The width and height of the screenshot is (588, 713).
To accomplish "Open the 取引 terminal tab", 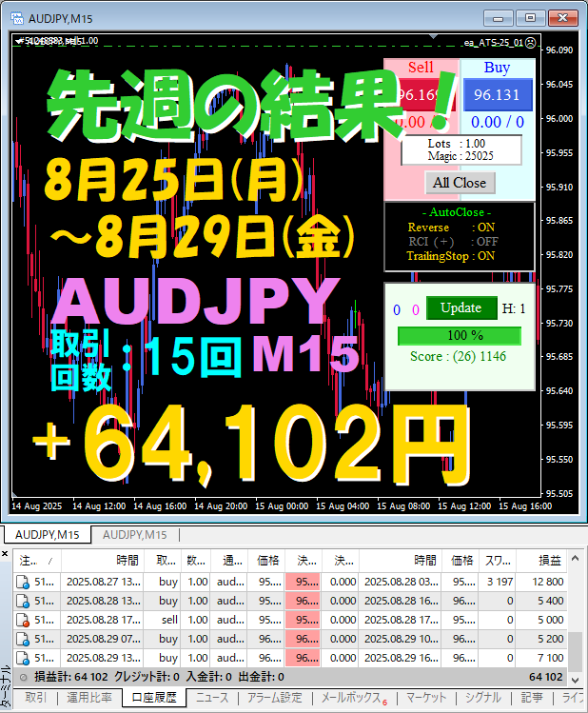I will point(36,698).
